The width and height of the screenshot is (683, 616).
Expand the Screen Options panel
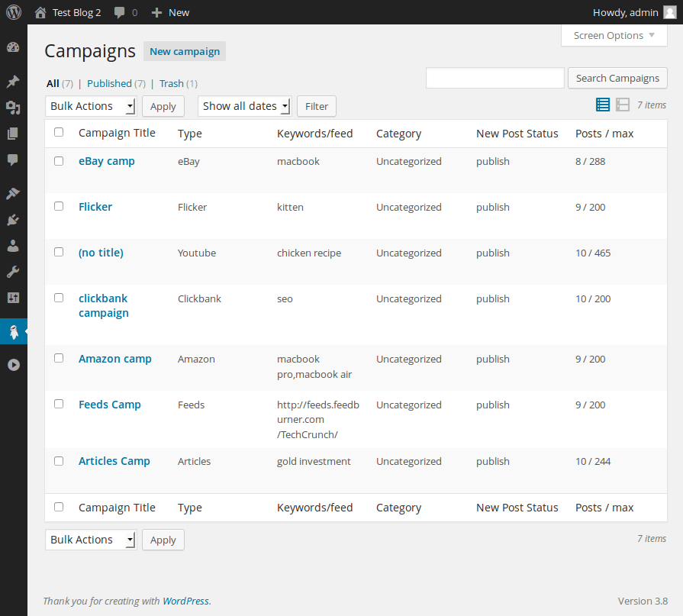[x=614, y=35]
